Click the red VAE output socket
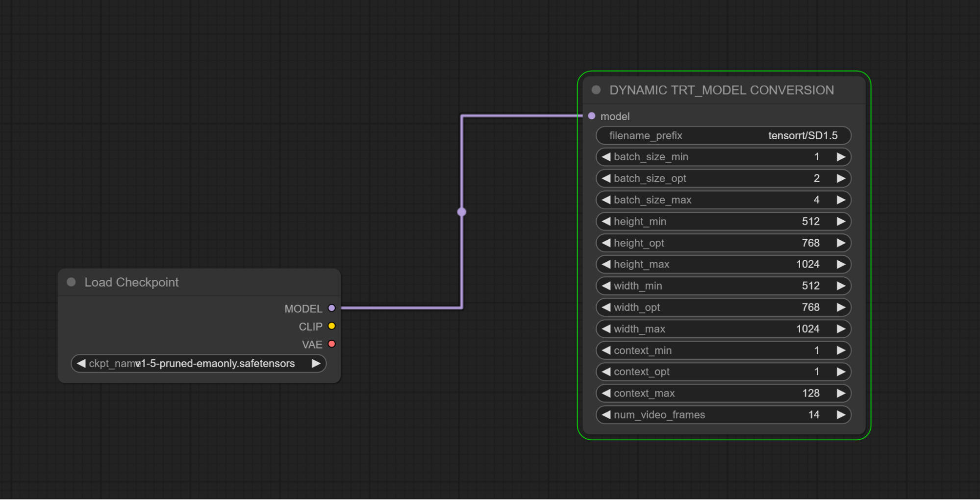The height and width of the screenshot is (500, 980). pos(332,344)
